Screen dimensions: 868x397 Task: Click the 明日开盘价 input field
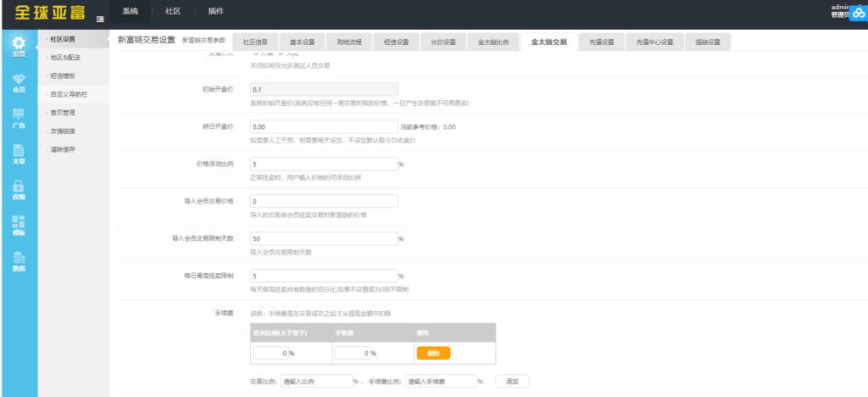point(324,126)
